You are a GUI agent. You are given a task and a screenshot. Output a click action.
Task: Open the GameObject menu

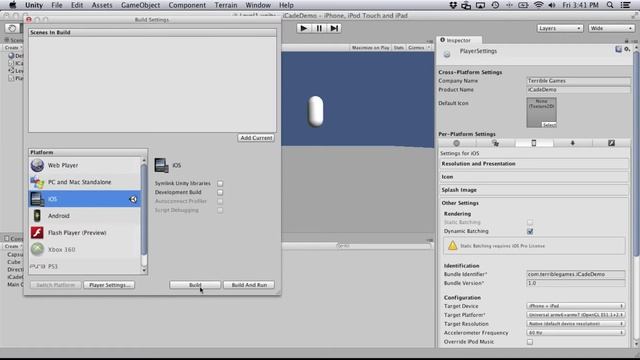coord(140,5)
